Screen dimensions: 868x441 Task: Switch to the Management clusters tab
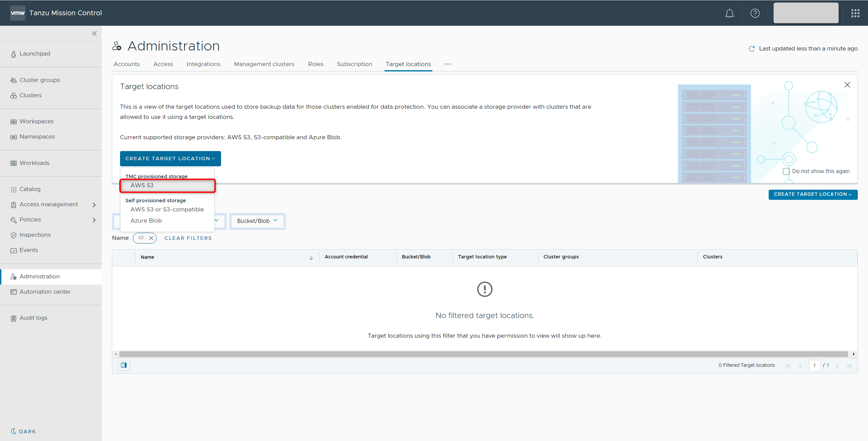[x=264, y=64]
